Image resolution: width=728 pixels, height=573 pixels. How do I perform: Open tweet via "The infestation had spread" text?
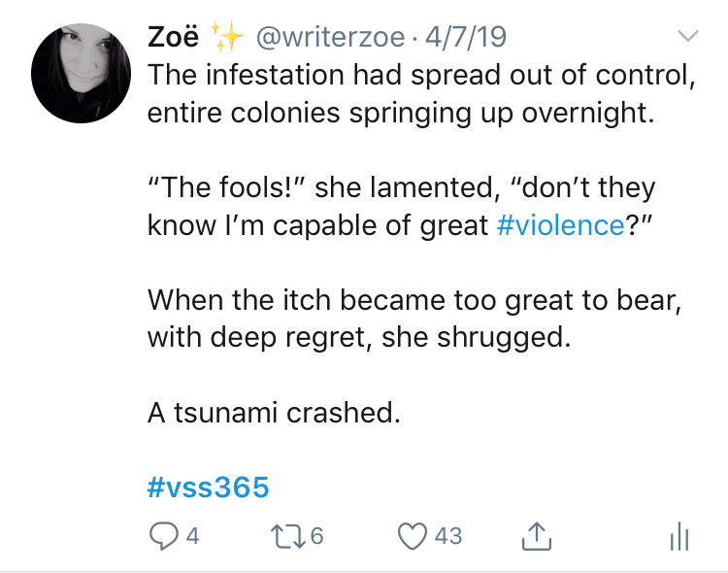(421, 93)
